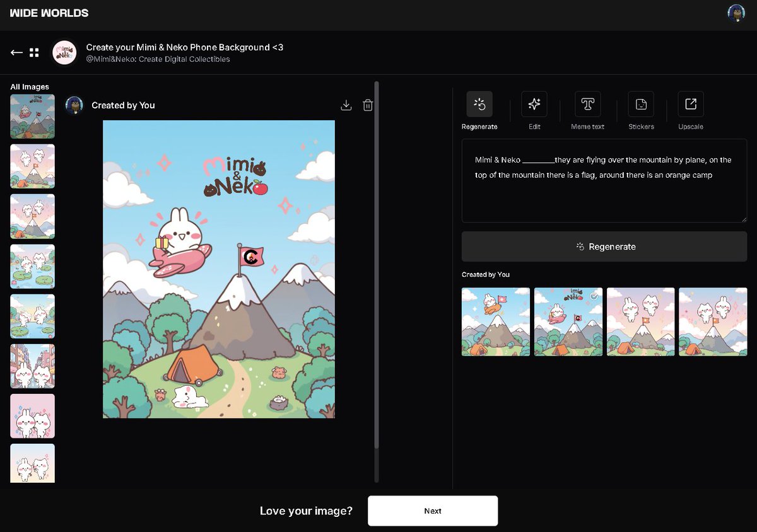Click the back arrow icon
Viewport: 757px width, 532px height.
coord(16,52)
